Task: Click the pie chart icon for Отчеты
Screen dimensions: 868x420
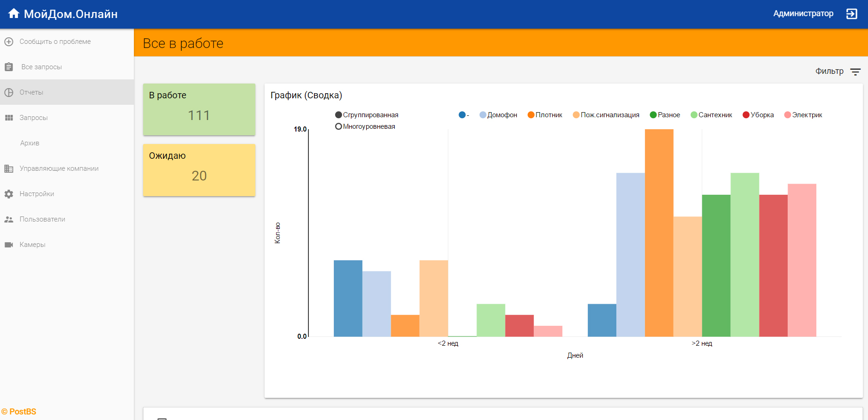Action: [9, 92]
